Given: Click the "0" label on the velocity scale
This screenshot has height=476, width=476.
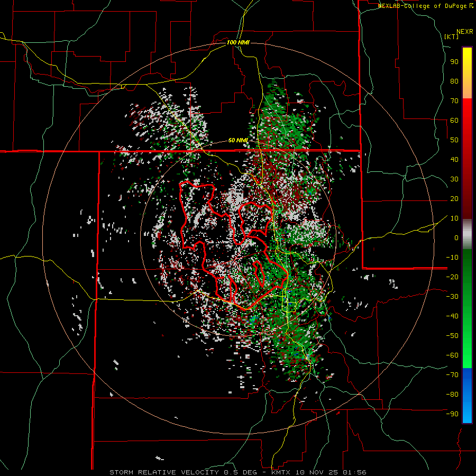Looking at the screenshot, I should click(456, 237).
